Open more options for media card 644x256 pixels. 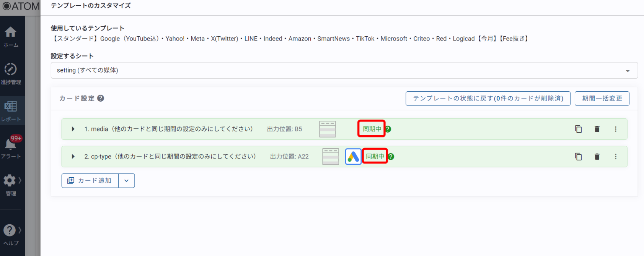point(616,129)
